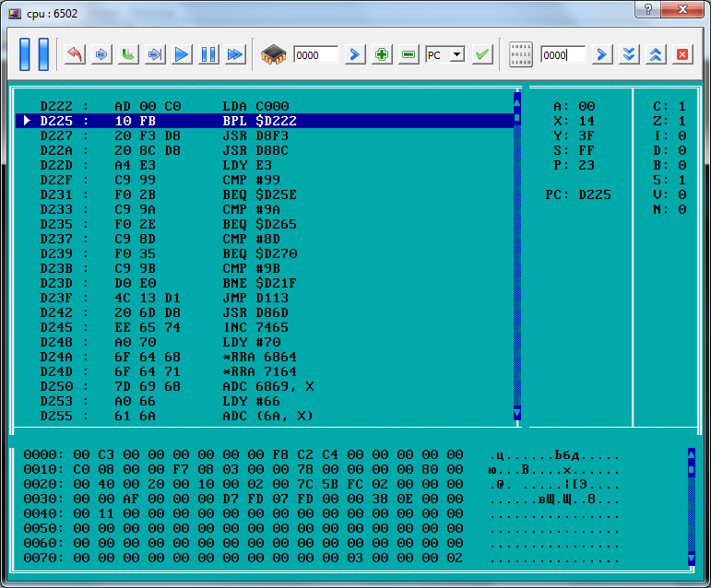This screenshot has width=711, height=588.
Task: Click the binary memory dump icon
Action: click(521, 54)
